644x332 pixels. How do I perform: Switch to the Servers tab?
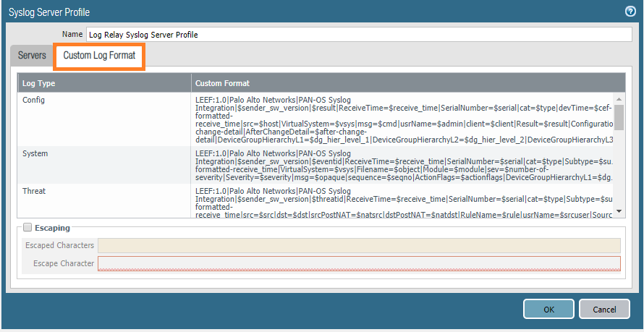pyautogui.click(x=32, y=56)
